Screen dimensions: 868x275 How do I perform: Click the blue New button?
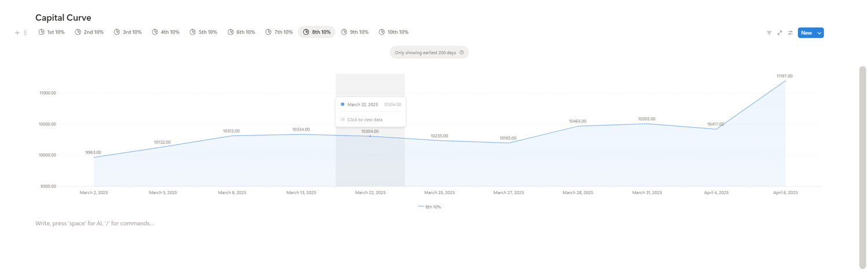[806, 33]
